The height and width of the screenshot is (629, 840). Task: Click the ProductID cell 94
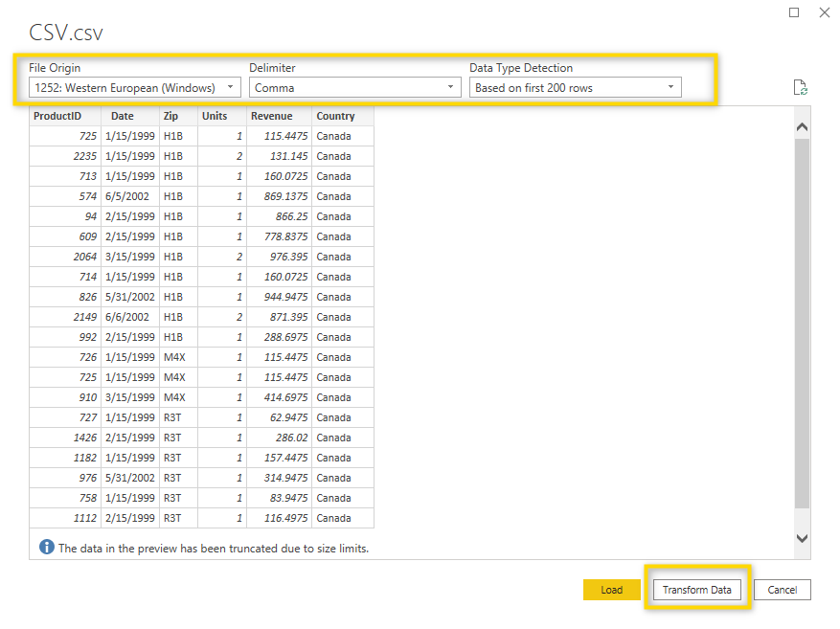click(x=65, y=216)
